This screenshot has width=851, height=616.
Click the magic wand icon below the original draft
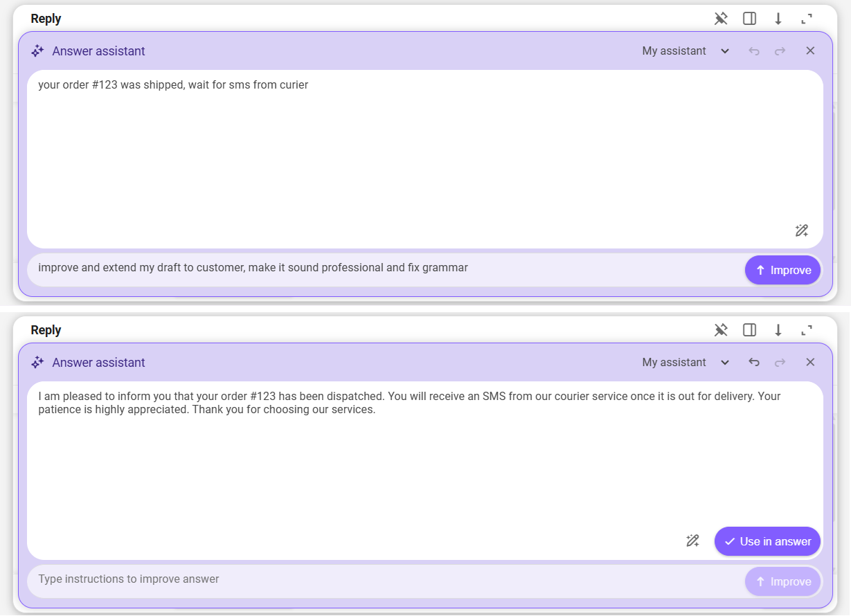[802, 230]
